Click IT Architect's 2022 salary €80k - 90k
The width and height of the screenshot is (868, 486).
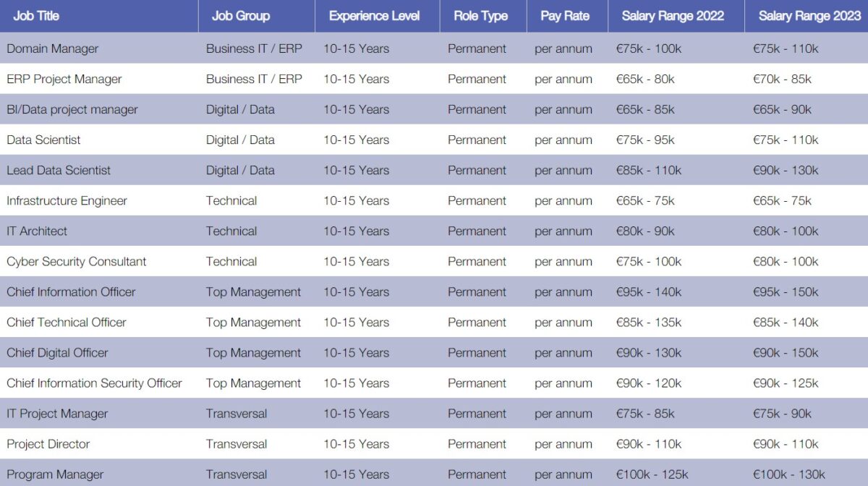pos(644,231)
